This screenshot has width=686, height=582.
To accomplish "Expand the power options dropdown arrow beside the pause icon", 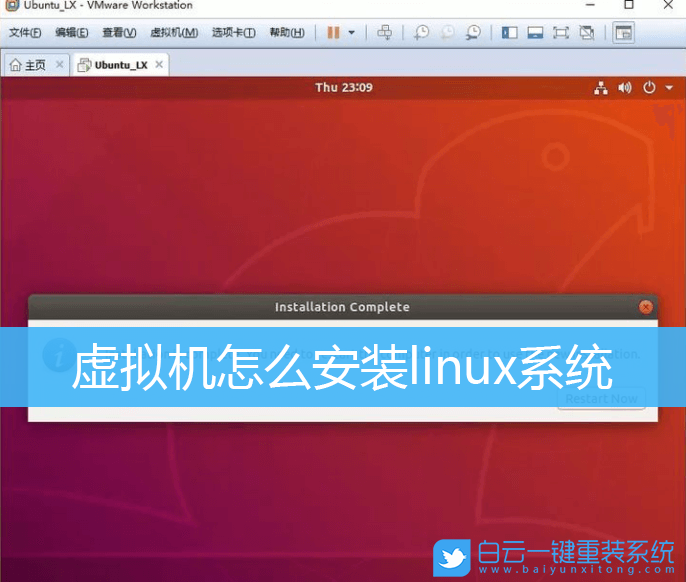I will pos(351,33).
